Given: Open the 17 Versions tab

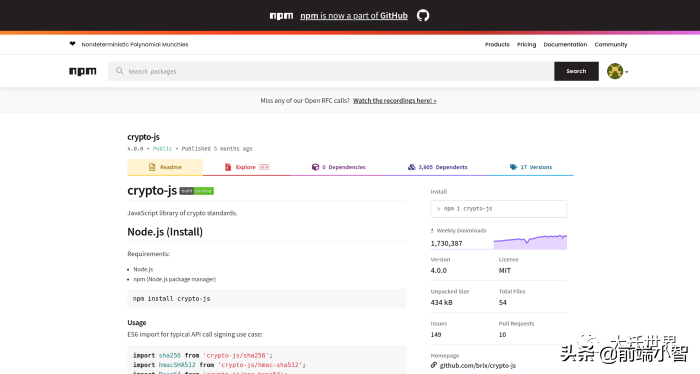Looking at the screenshot, I should [531, 167].
